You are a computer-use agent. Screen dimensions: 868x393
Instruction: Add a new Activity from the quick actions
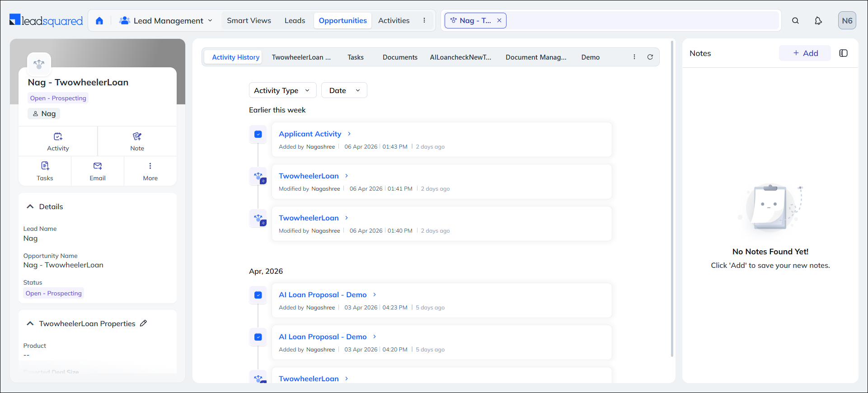tap(58, 141)
